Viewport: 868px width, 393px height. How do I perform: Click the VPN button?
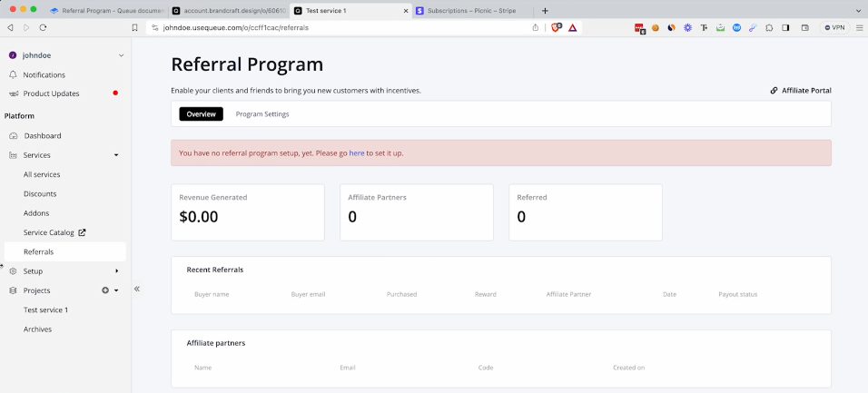click(x=834, y=27)
